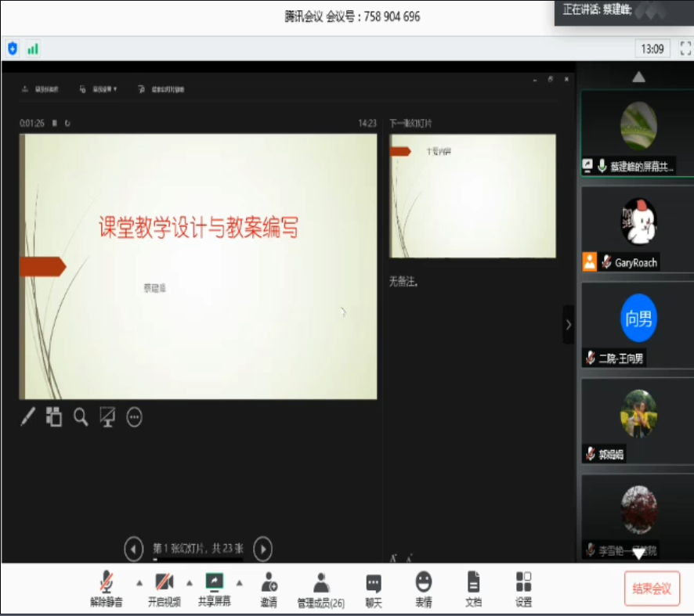Image resolution: width=694 pixels, height=616 pixels.
Task: Expand video options arrow beside 开启视频
Action: 189,583
